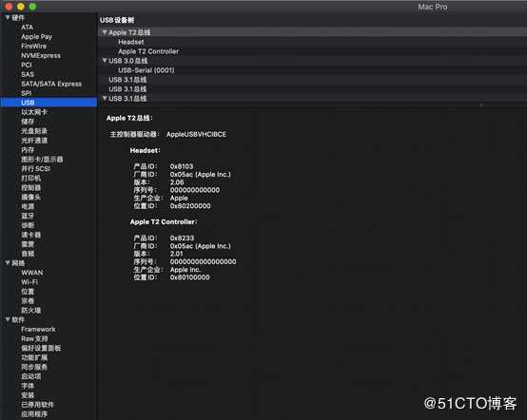Open 打印机 in the sidebar

click(x=31, y=178)
